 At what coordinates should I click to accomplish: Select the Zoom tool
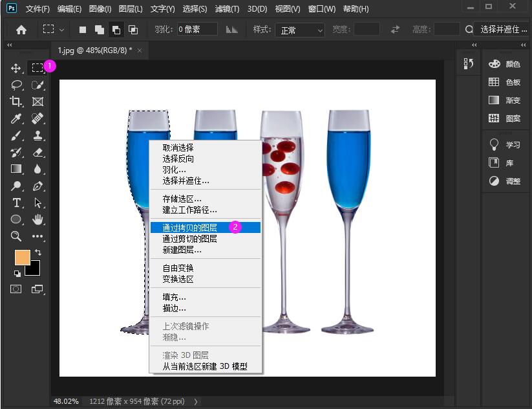(x=16, y=236)
